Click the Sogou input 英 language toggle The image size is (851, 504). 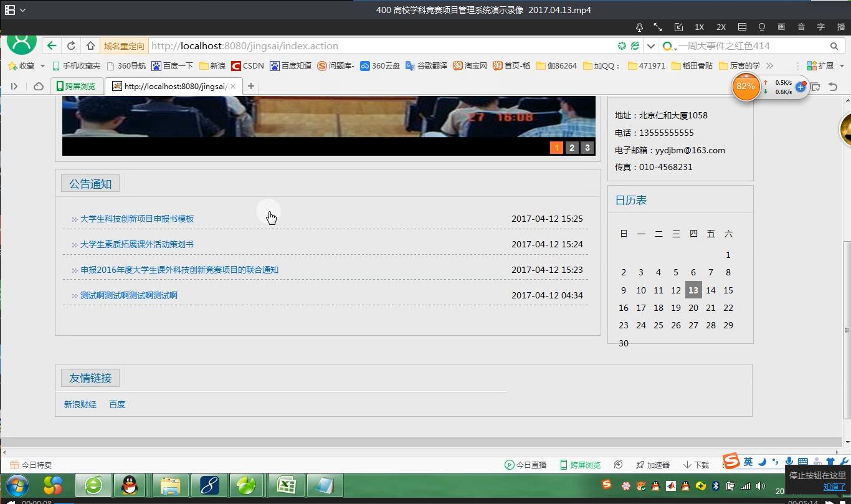pos(748,462)
